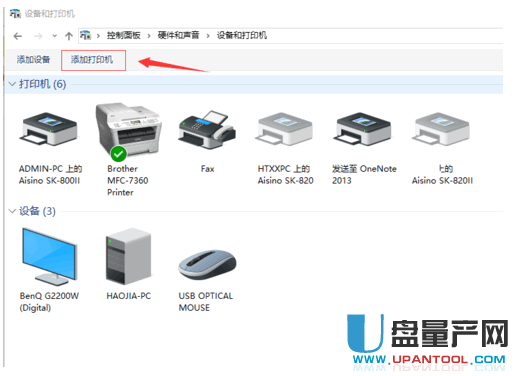Click the label 'Brother MFC-7360 Printer'
521x376 pixels.
[128, 181]
